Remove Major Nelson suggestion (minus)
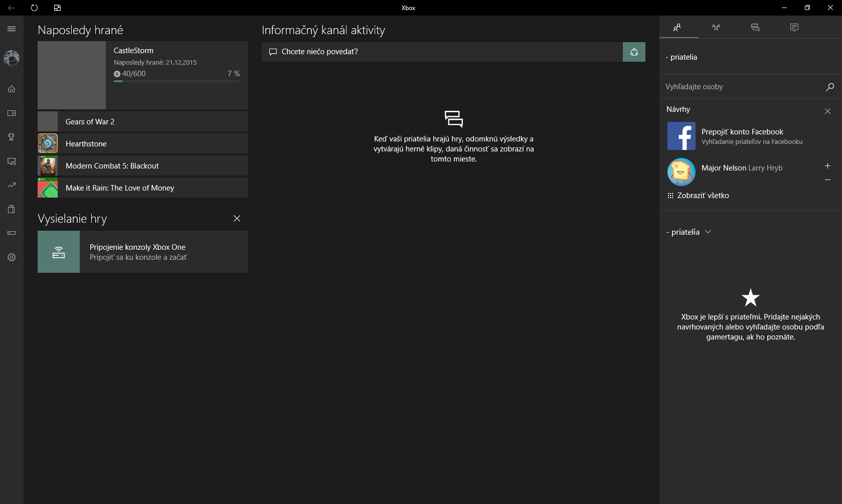Image resolution: width=842 pixels, height=504 pixels. 827,180
